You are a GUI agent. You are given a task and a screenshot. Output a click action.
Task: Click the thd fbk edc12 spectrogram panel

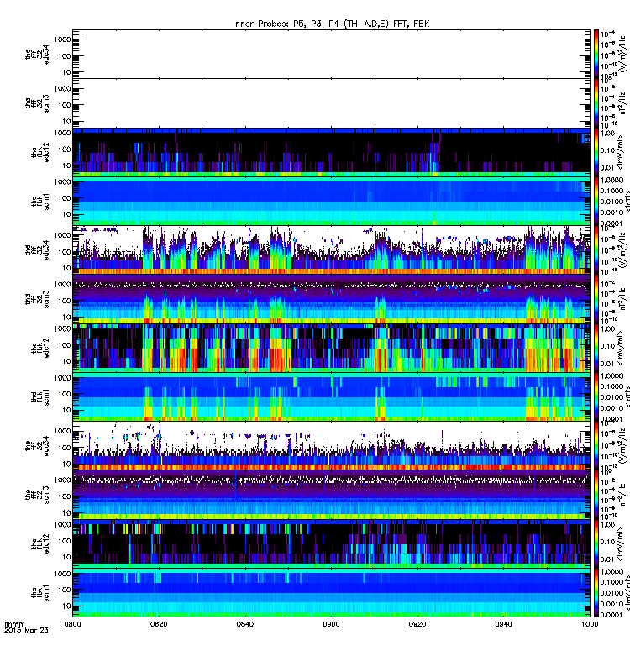(331, 348)
